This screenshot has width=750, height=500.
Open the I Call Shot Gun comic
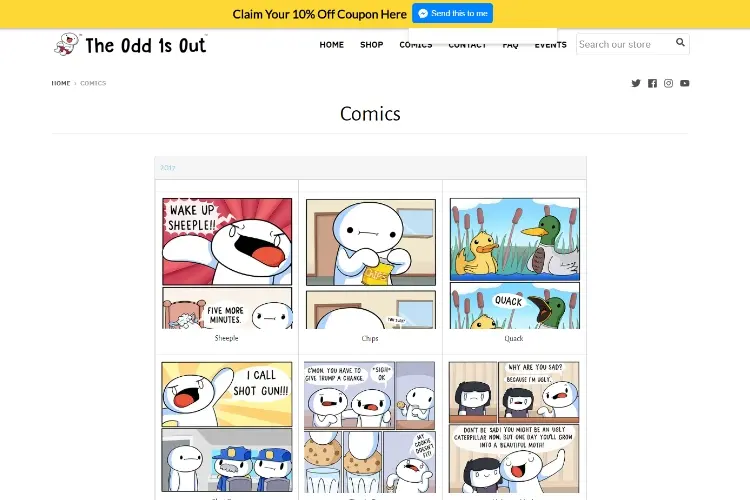coord(227,427)
